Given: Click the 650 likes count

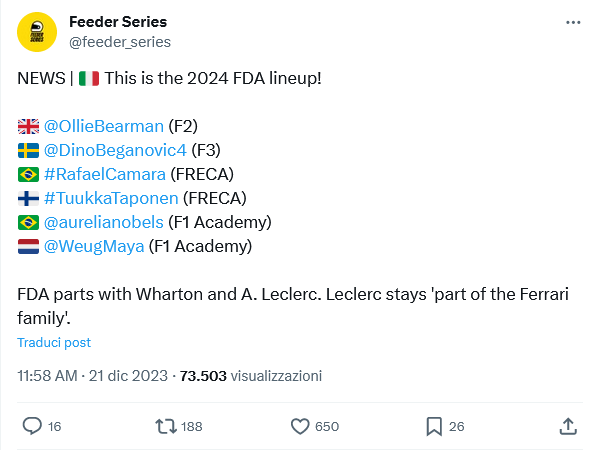Looking at the screenshot, I should (327, 426).
